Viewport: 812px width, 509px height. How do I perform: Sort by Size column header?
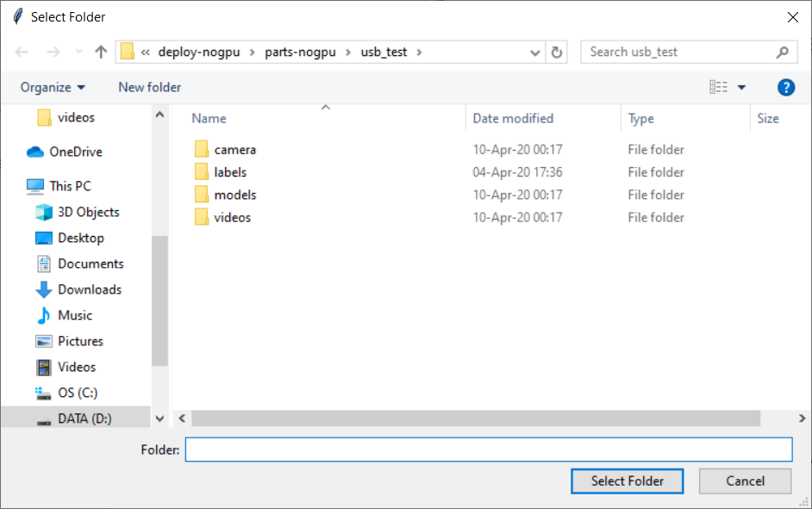coord(768,119)
